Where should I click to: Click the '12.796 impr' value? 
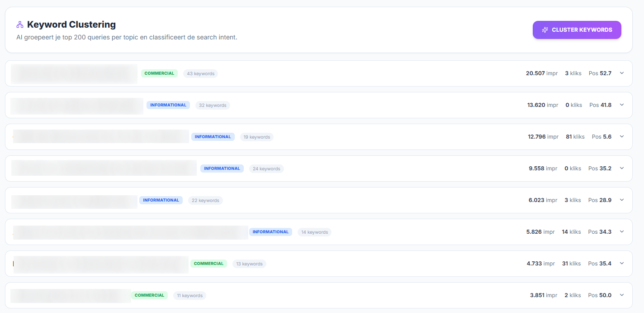click(543, 137)
